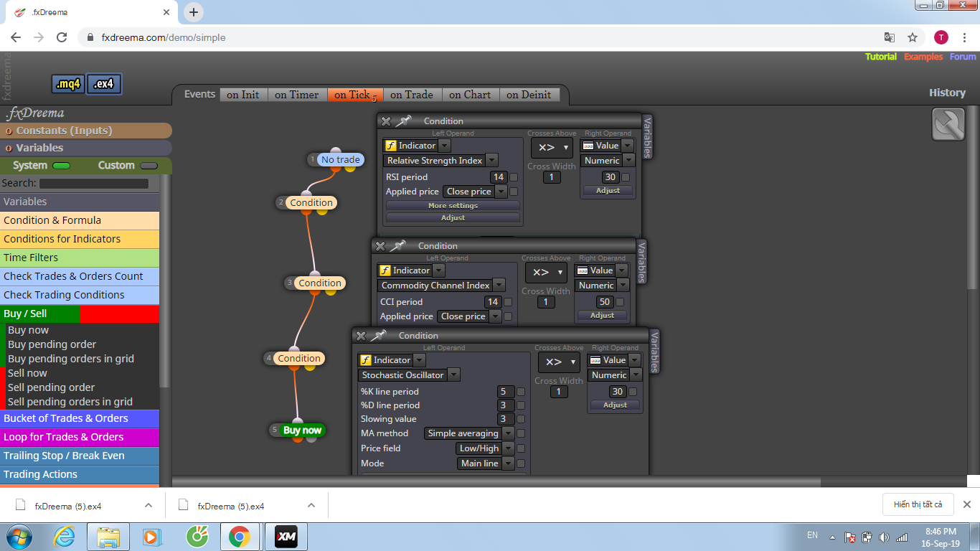The image size is (980, 551).
Task: Check box next to %K line period
Action: click(x=521, y=392)
